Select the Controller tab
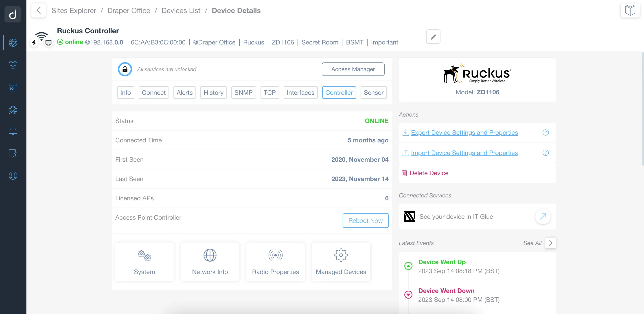This screenshot has height=314, width=644. [x=339, y=93]
